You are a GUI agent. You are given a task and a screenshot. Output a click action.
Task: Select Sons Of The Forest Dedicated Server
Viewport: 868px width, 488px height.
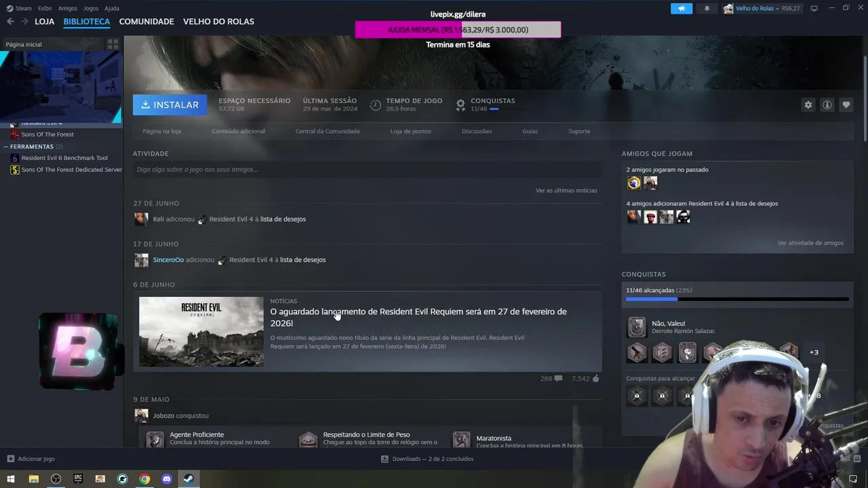coord(71,169)
